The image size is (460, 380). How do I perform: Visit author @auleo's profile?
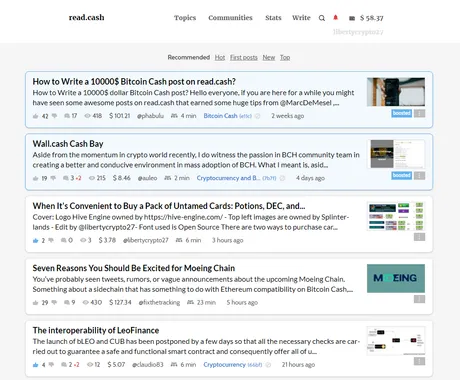147,178
